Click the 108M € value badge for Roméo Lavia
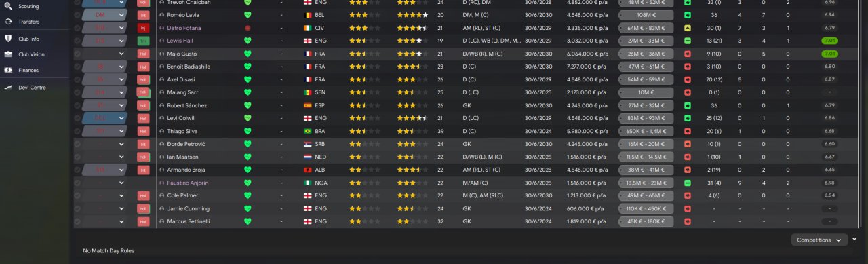Image resolution: width=868 pixels, height=264 pixels. tap(646, 15)
